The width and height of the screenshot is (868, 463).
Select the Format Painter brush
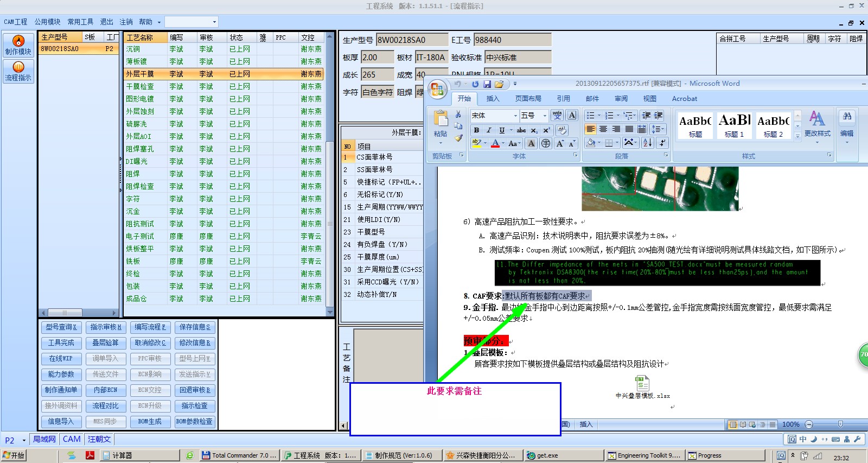coord(458,138)
